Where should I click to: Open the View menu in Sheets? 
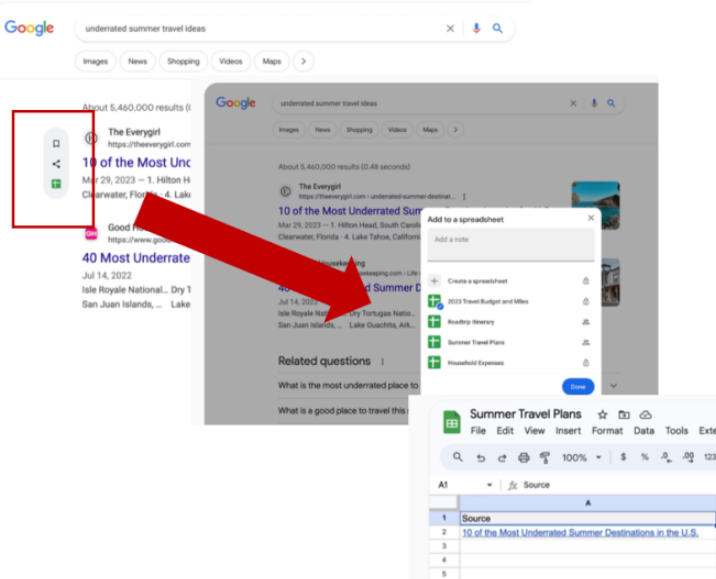(534, 431)
